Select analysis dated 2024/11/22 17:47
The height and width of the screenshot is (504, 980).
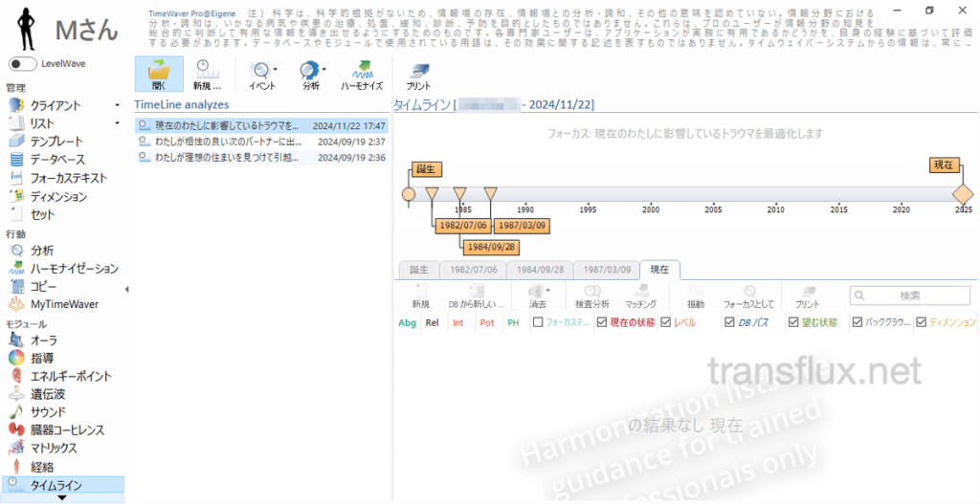pyautogui.click(x=261, y=125)
